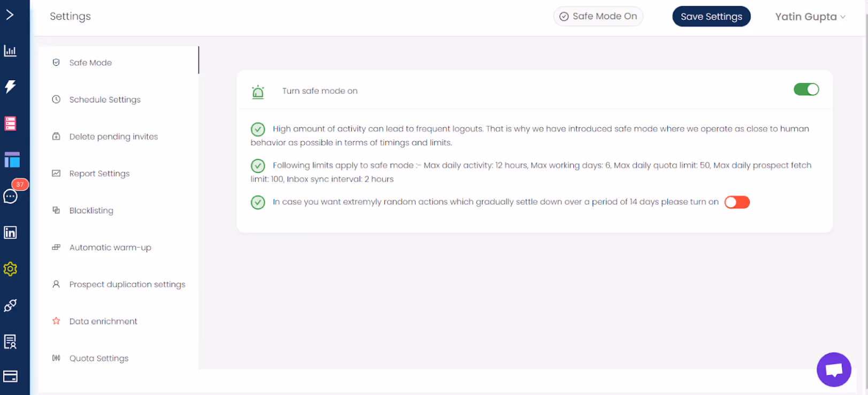Click the Safe Mode On status pill
Screen dimensions: 868x395
[598, 16]
